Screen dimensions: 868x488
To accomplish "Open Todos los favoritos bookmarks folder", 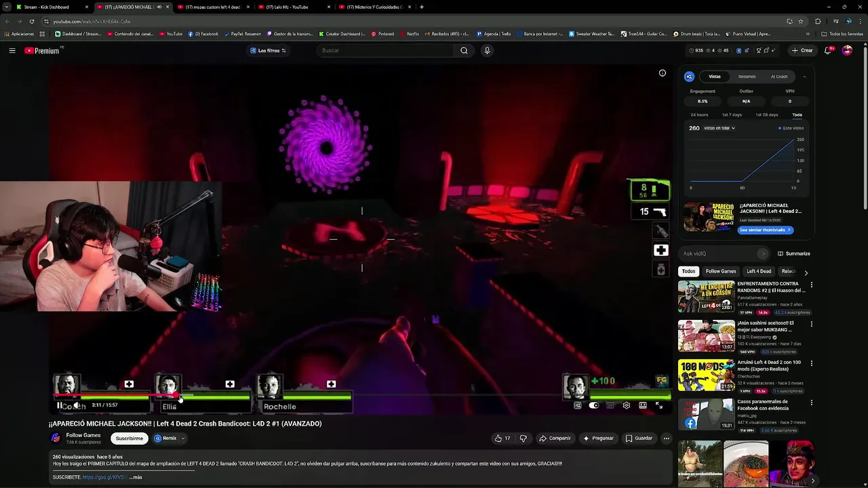I will point(842,34).
